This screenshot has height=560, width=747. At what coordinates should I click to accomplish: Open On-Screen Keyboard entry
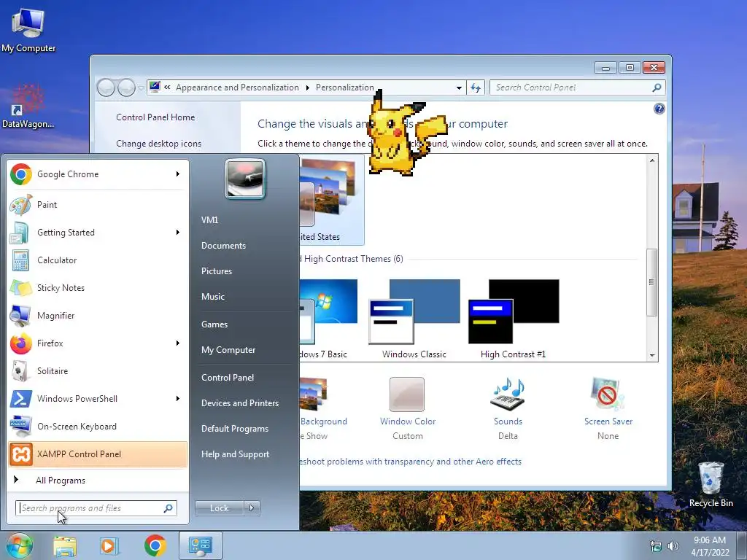98,426
